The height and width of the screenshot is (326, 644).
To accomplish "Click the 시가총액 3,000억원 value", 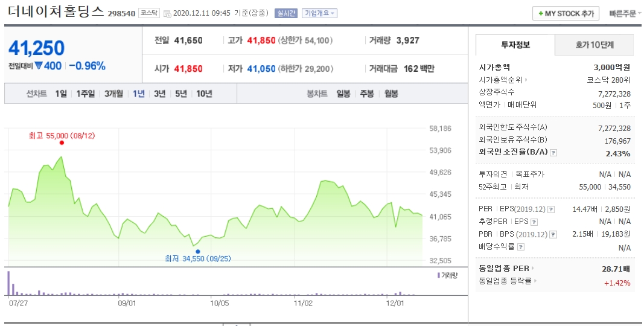I will coord(612,68).
